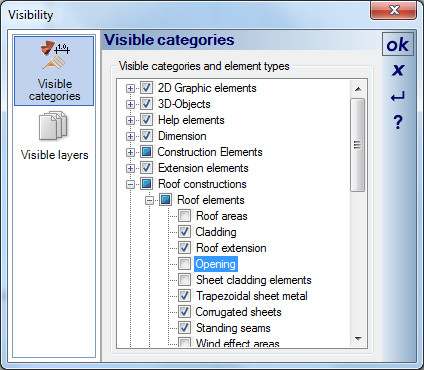This screenshot has height=370, width=424.
Task: Expand the Dimension tree node
Action: click(130, 136)
